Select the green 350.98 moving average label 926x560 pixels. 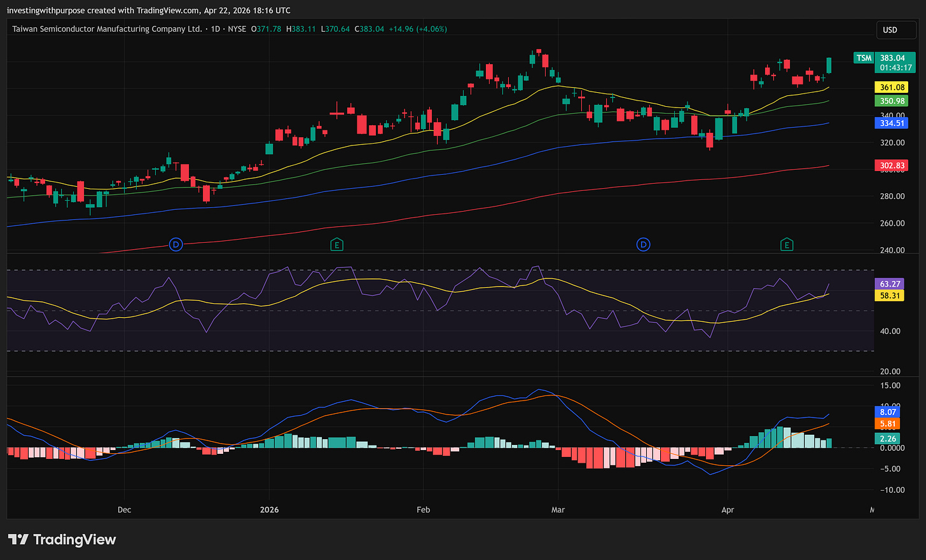(892, 101)
